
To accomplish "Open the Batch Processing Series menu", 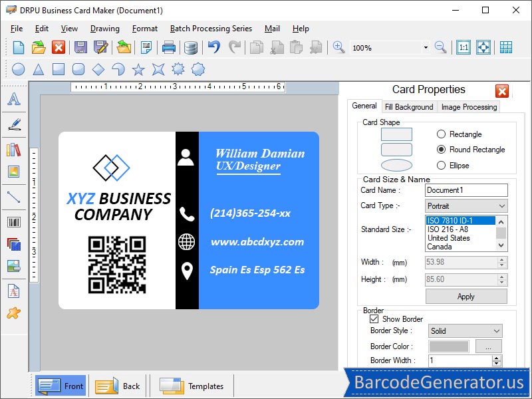I will tap(210, 29).
